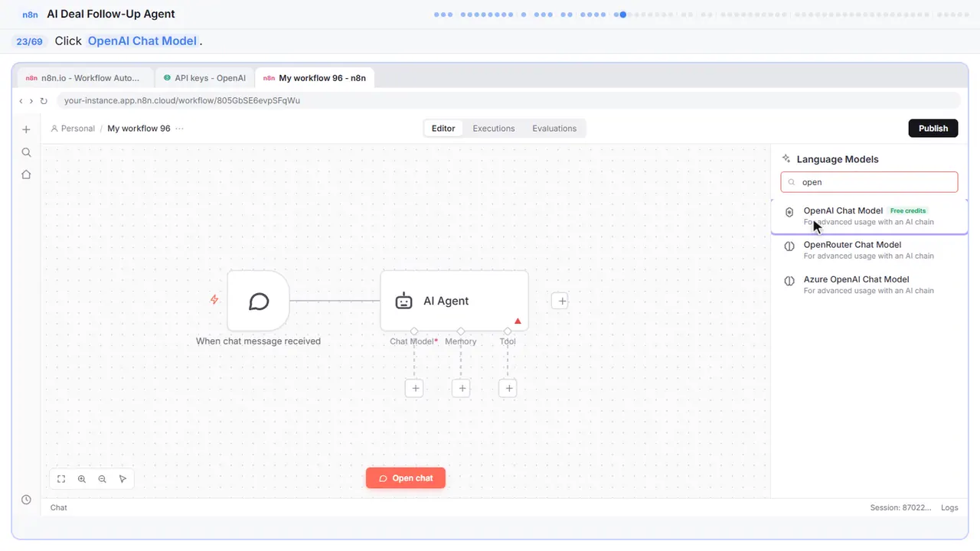
Task: Zoom out on the workflow canvas
Action: (x=103, y=479)
